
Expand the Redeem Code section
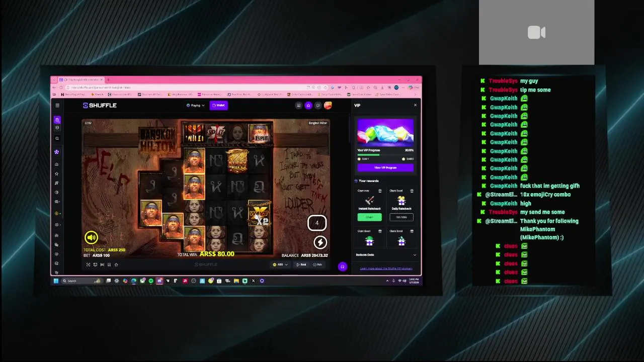[x=385, y=255]
